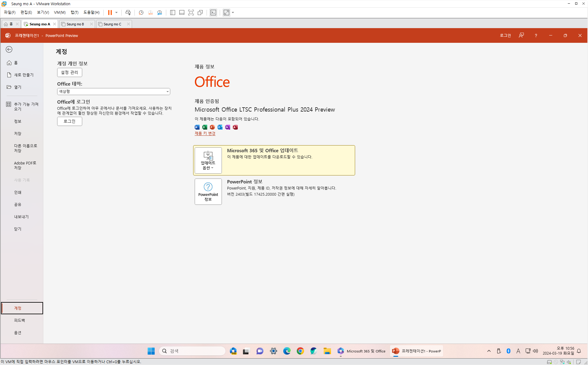This screenshot has width=588, height=365.
Task: Open Microsoft Edge from the taskbar
Action: tap(287, 351)
